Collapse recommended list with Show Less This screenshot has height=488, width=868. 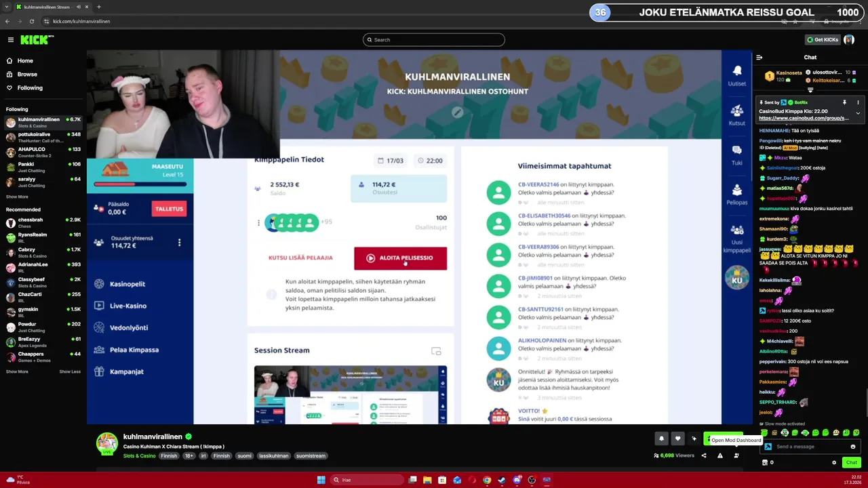tap(70, 371)
